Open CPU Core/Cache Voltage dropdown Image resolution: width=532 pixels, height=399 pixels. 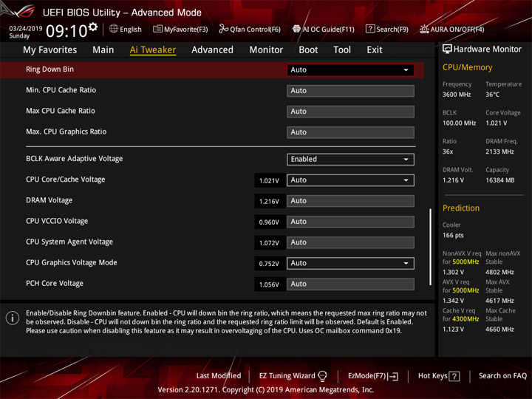click(x=350, y=180)
